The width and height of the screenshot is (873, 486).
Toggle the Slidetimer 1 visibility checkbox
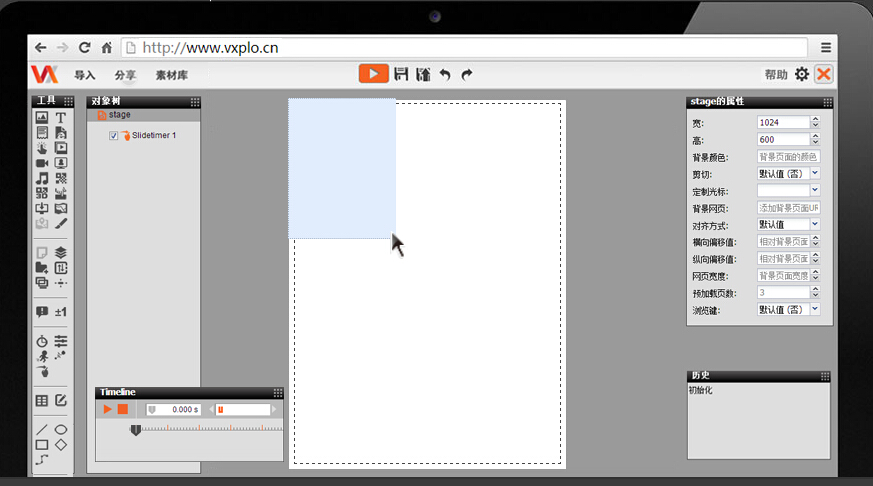coord(114,136)
